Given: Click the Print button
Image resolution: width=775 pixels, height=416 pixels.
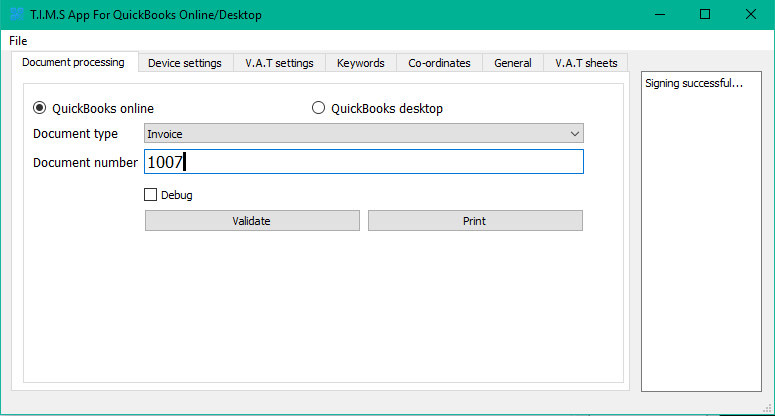Looking at the screenshot, I should [x=475, y=221].
